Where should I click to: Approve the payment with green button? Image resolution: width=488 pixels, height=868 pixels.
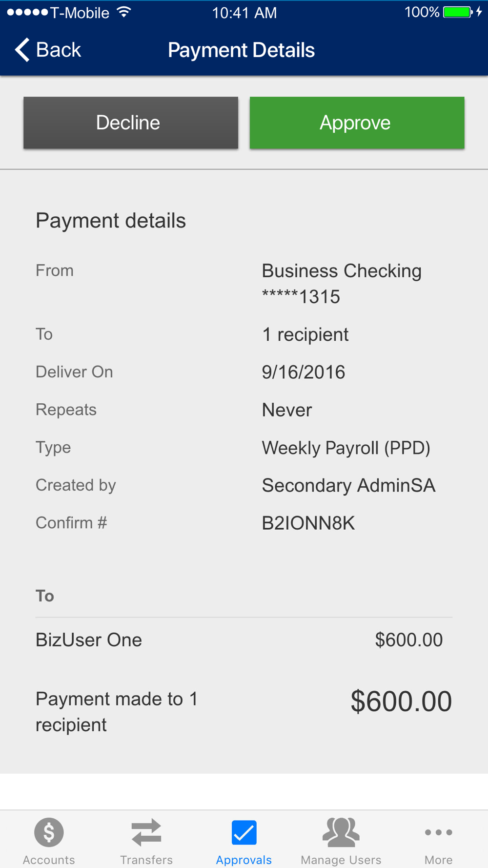(357, 123)
